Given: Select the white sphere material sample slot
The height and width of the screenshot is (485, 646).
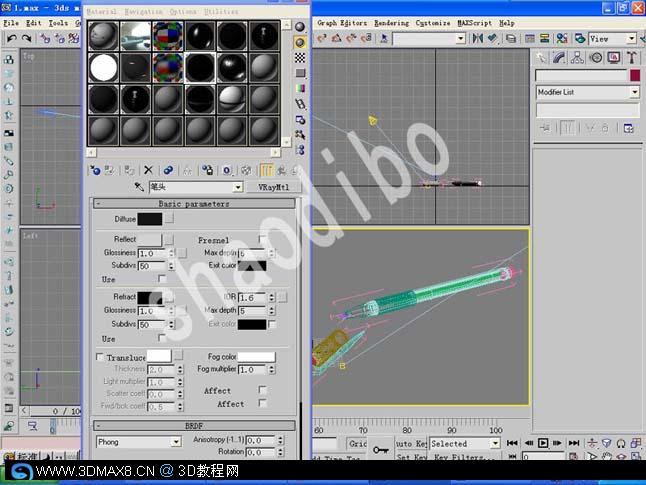Looking at the screenshot, I should coord(103,68).
